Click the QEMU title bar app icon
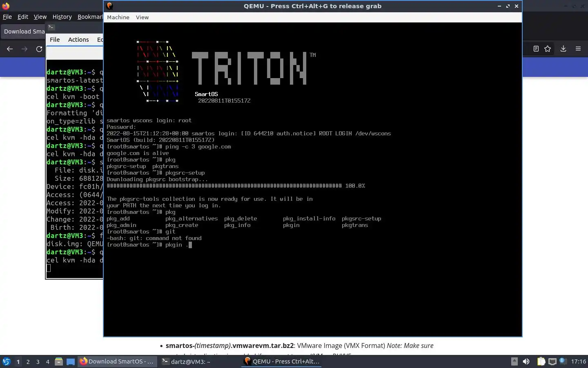The image size is (588, 368). pyautogui.click(x=109, y=6)
